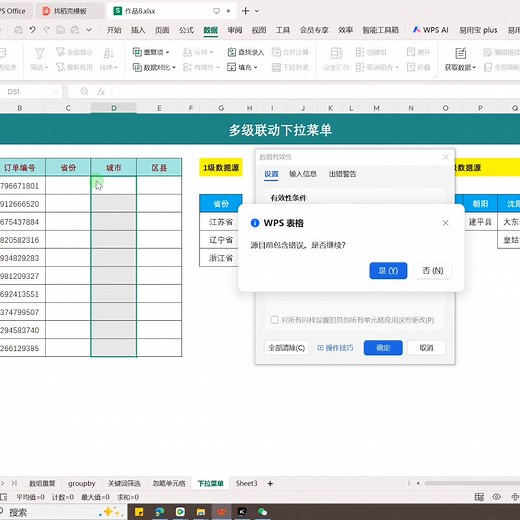The image size is (520, 520).
Task: Click the fx insert function icon
Action: click(x=101, y=91)
